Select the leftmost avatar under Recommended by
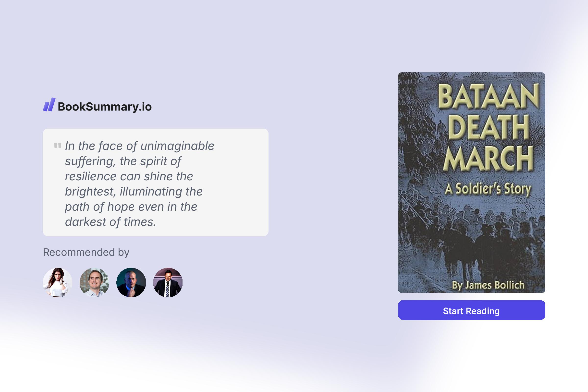This screenshot has height=392, width=588. pos(58,282)
